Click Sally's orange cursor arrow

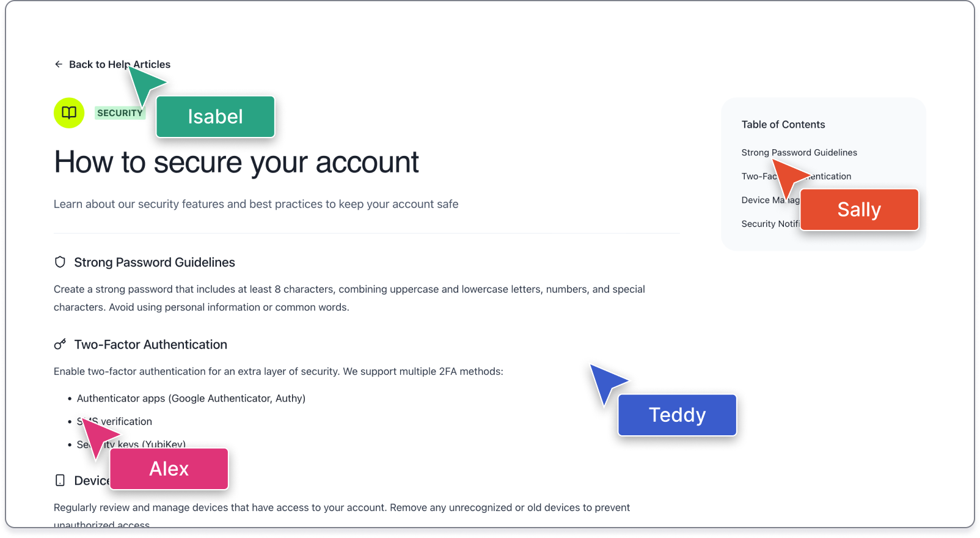[x=789, y=177]
